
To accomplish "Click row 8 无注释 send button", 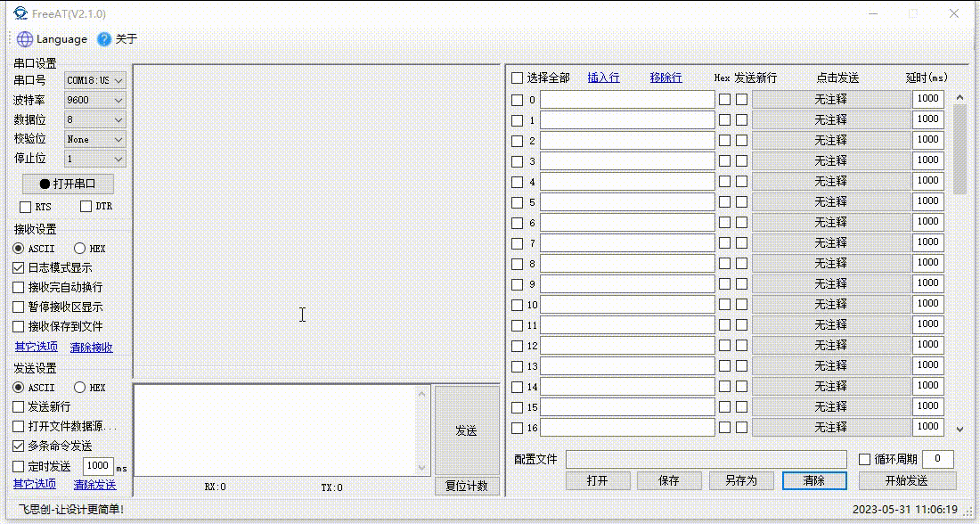I will point(831,263).
